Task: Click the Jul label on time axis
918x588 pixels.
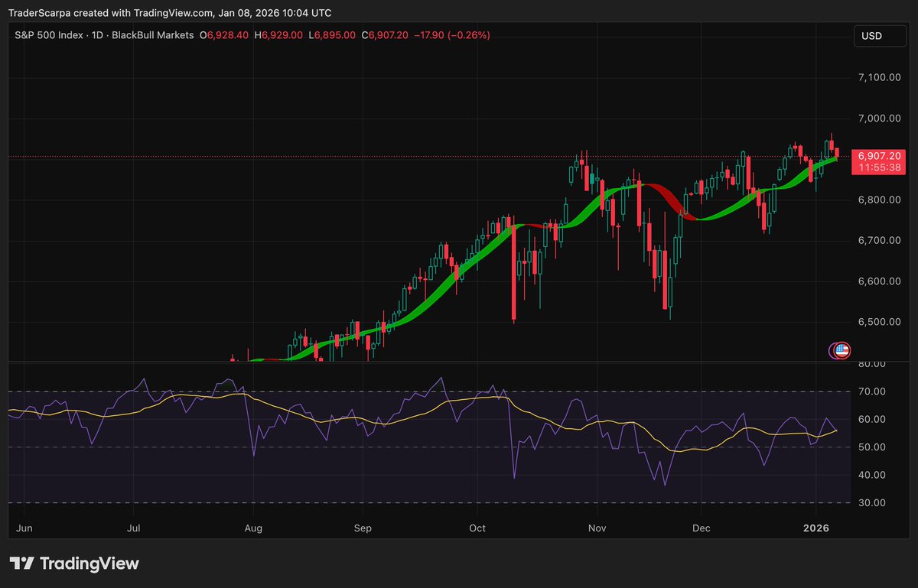Action: coord(133,528)
